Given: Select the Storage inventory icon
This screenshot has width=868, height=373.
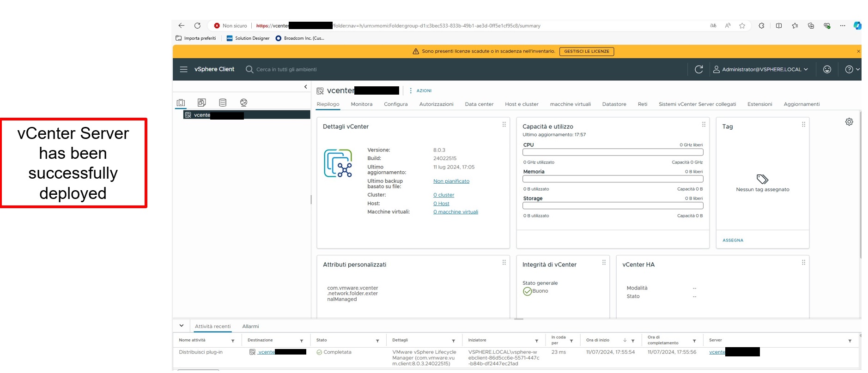Looking at the screenshot, I should (x=223, y=102).
